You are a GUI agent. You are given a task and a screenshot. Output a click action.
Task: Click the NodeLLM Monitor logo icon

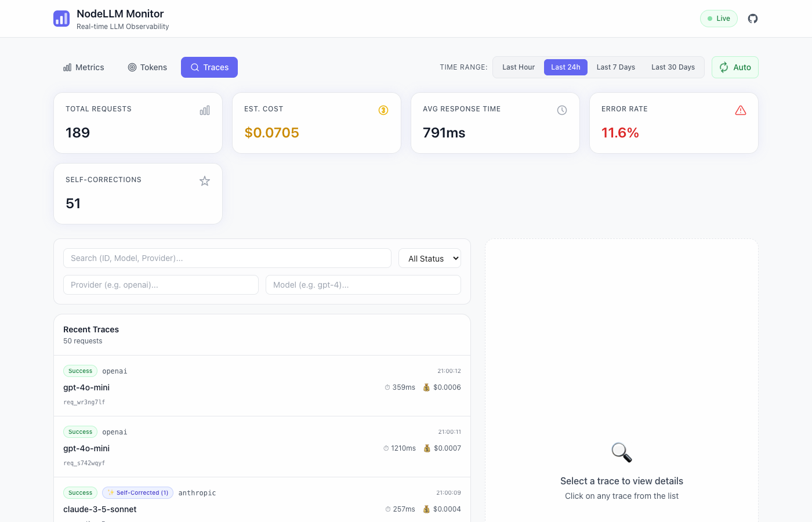tap(61, 19)
